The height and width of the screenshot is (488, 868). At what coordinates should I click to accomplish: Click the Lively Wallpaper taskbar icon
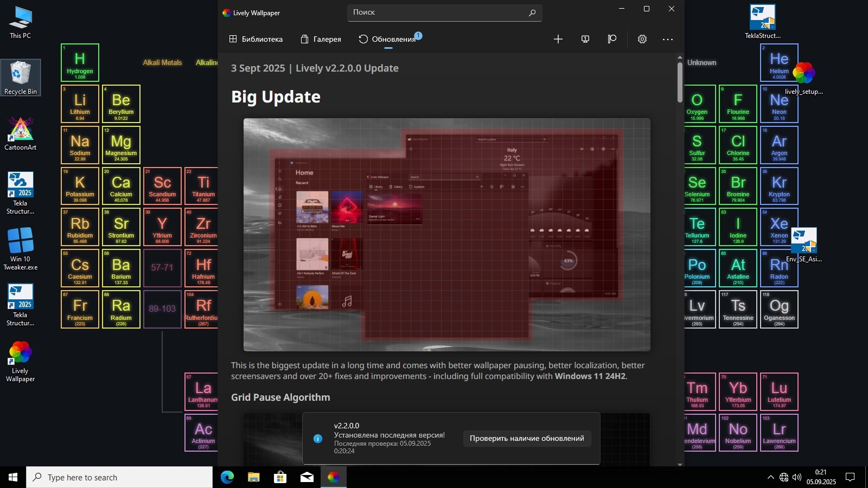click(333, 477)
